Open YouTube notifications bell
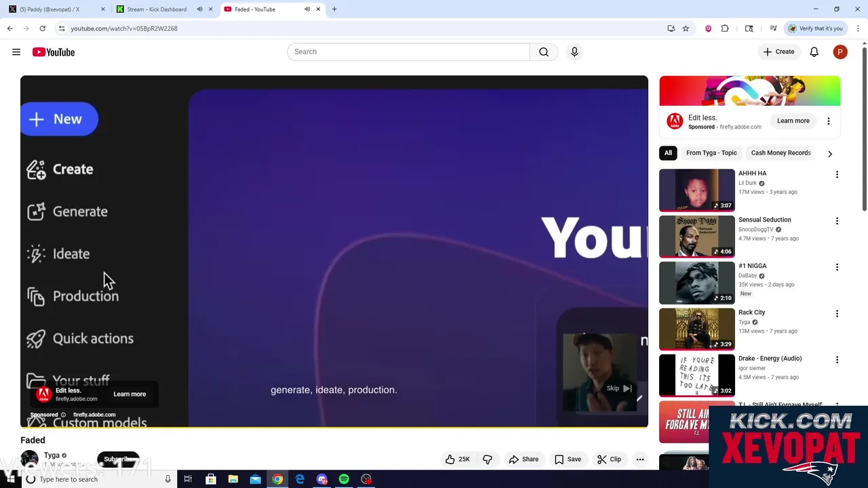Viewport: 868px width, 488px height. click(814, 52)
